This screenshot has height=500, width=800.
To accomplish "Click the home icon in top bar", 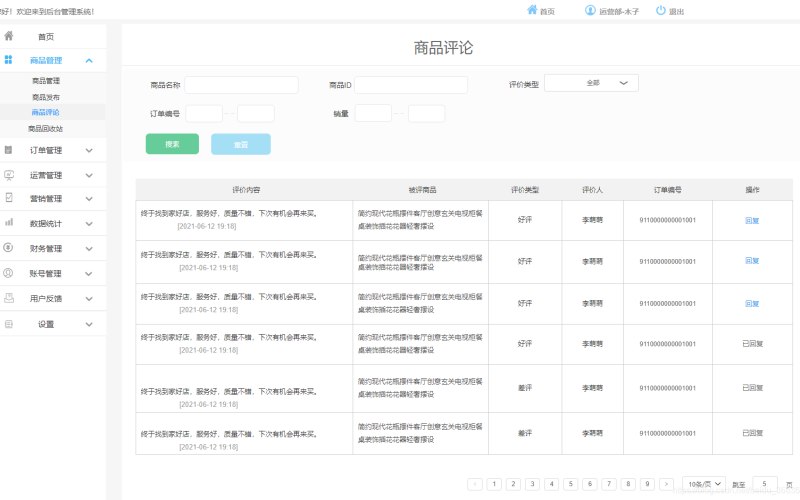I will (x=532, y=10).
